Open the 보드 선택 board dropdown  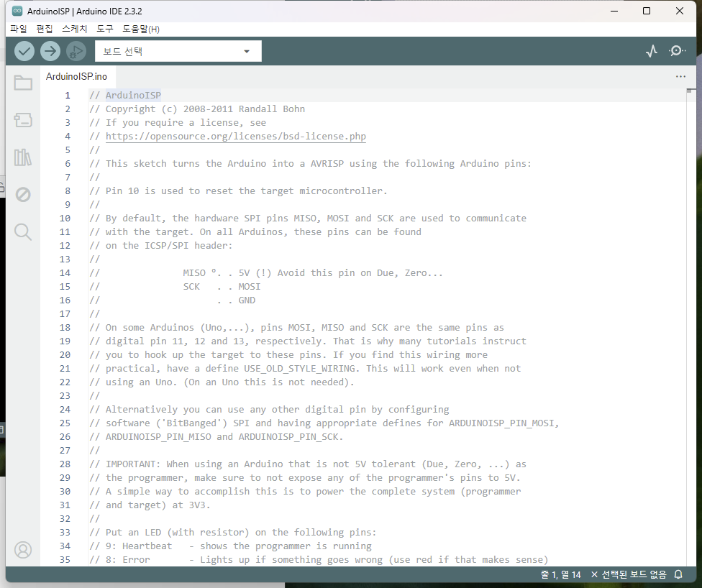[178, 51]
